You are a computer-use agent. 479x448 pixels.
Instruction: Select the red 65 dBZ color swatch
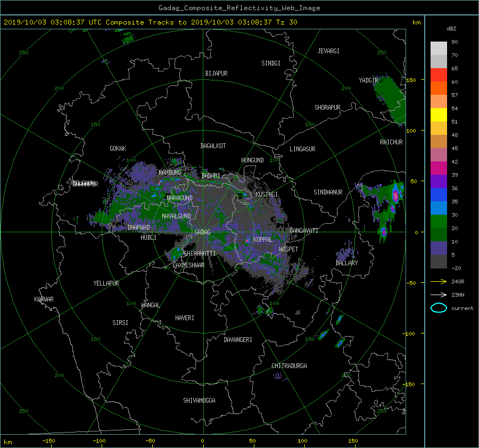click(x=439, y=75)
